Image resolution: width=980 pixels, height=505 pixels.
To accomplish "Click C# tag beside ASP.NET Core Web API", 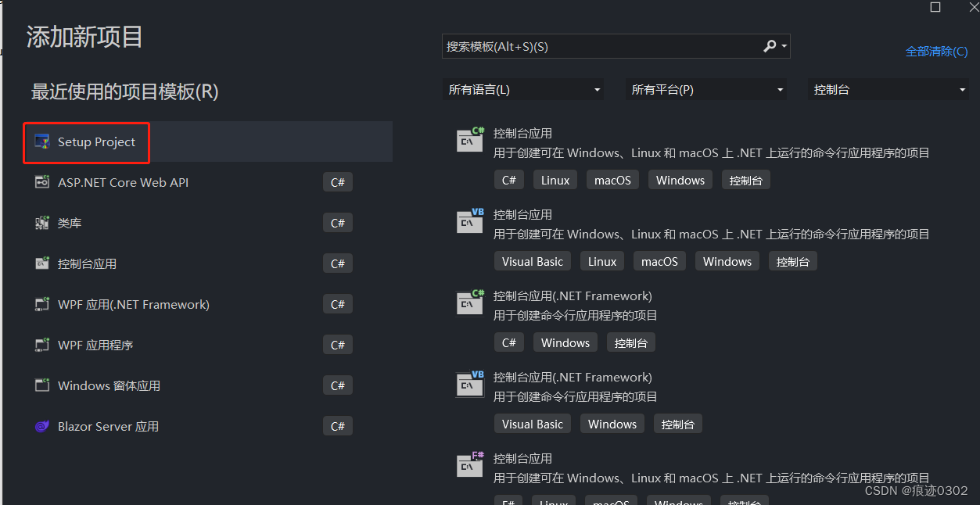I will tap(338, 182).
